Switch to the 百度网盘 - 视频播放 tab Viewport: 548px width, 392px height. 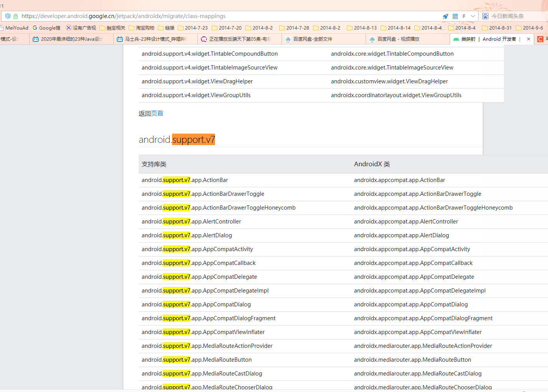[x=408, y=39]
